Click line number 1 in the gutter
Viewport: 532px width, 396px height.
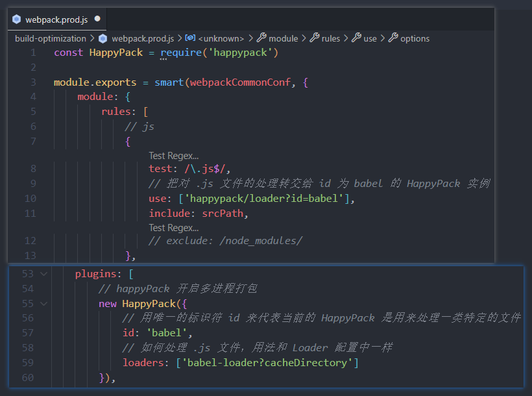(x=33, y=53)
